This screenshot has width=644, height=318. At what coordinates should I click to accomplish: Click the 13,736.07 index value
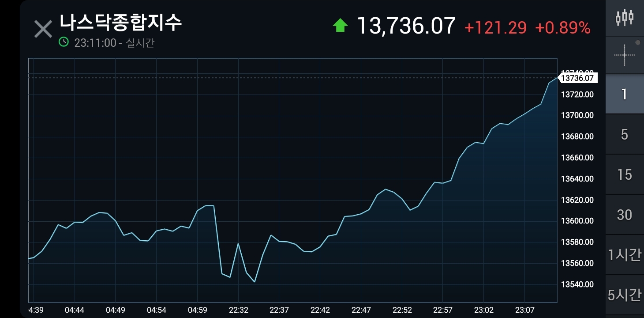click(x=405, y=26)
